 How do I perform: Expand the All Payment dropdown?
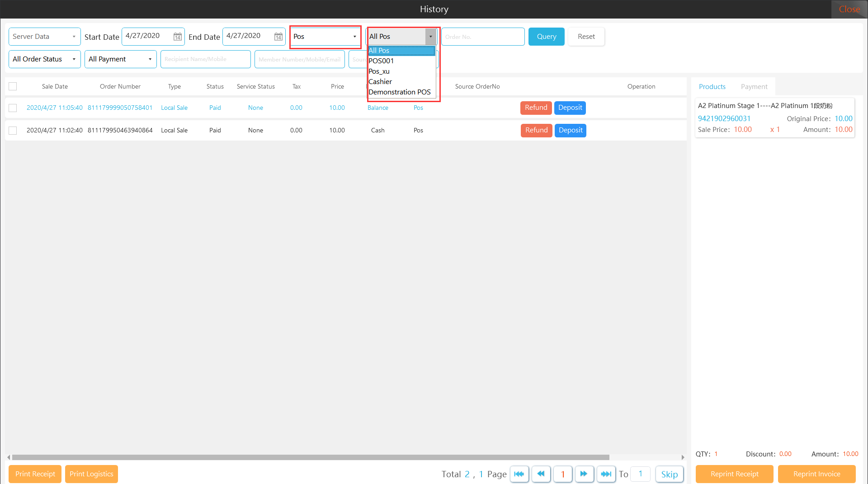(120, 59)
